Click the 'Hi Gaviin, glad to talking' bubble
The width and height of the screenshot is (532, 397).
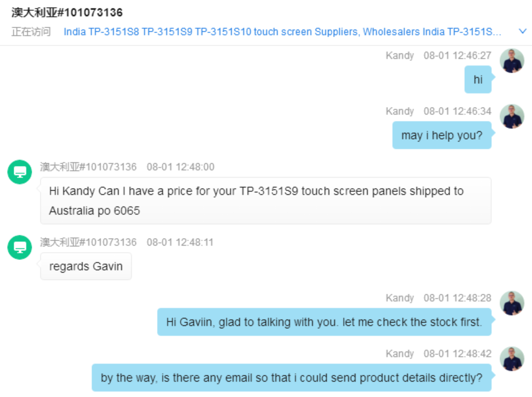point(324,322)
